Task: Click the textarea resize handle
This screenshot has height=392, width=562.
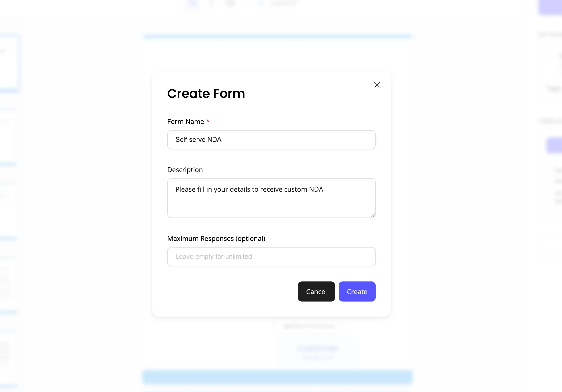Action: click(x=373, y=215)
